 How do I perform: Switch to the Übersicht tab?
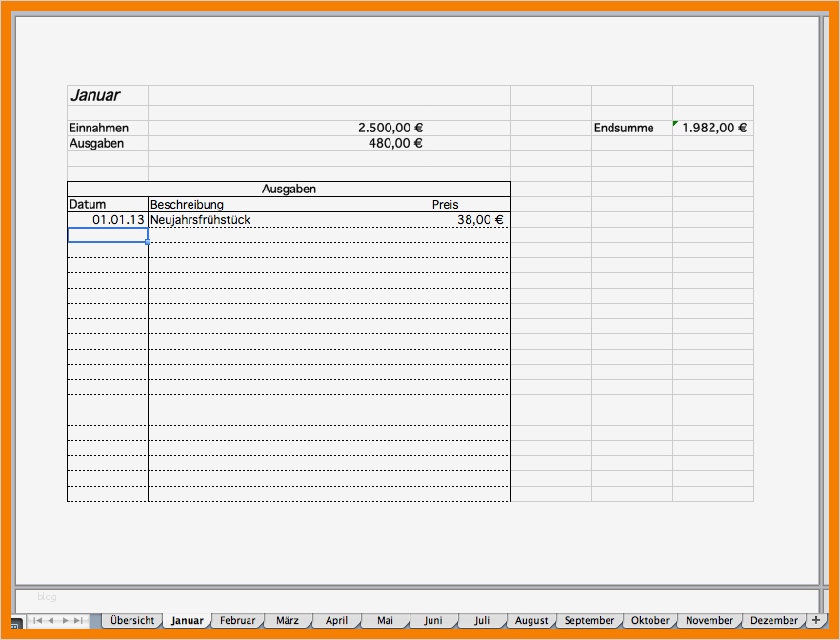pos(132,620)
